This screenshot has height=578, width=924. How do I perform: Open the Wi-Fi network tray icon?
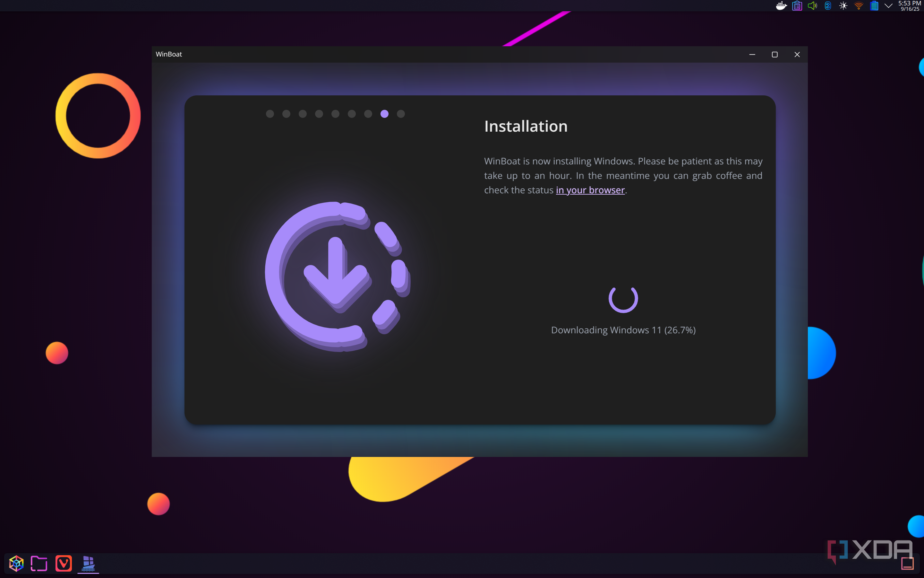[859, 6]
